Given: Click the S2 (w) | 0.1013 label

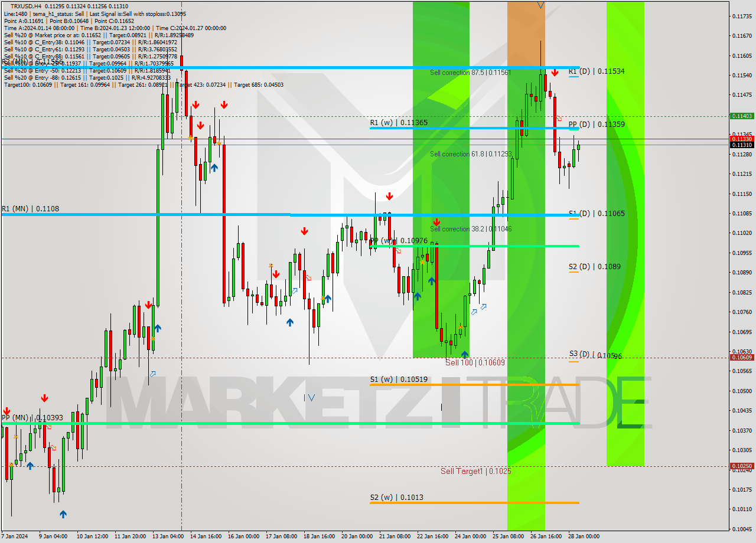Looking at the screenshot, I should click(x=396, y=498).
